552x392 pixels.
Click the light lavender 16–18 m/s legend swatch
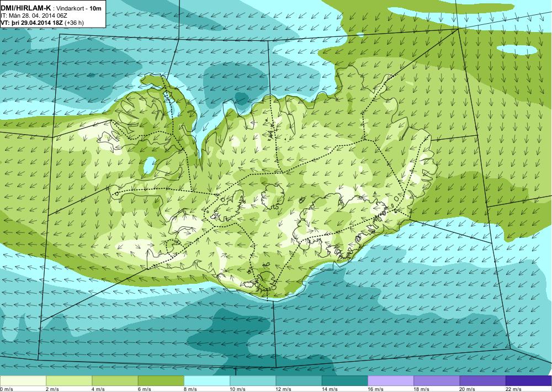391,380
